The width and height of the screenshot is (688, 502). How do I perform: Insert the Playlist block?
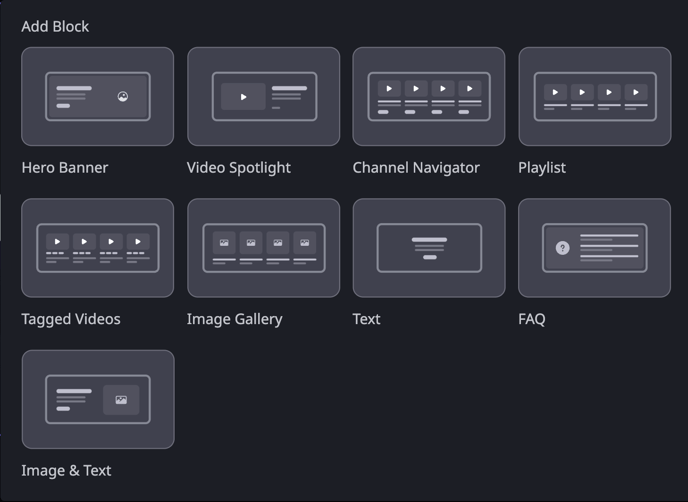(x=595, y=97)
